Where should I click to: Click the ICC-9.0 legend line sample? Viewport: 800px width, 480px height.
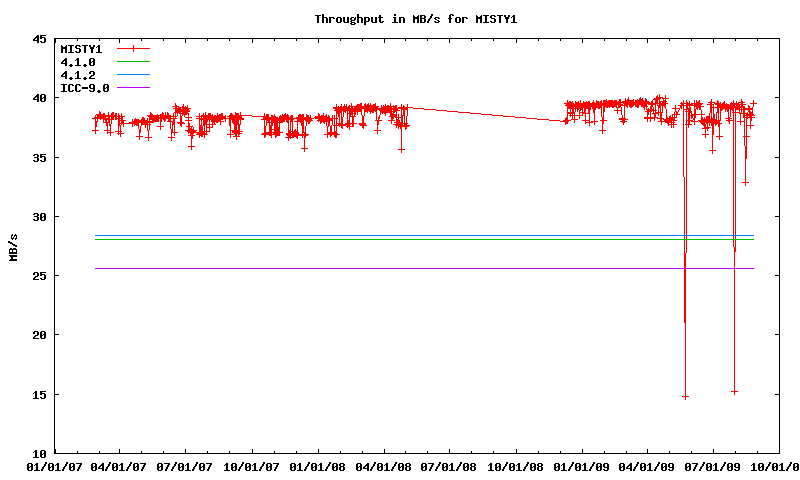[x=132, y=88]
